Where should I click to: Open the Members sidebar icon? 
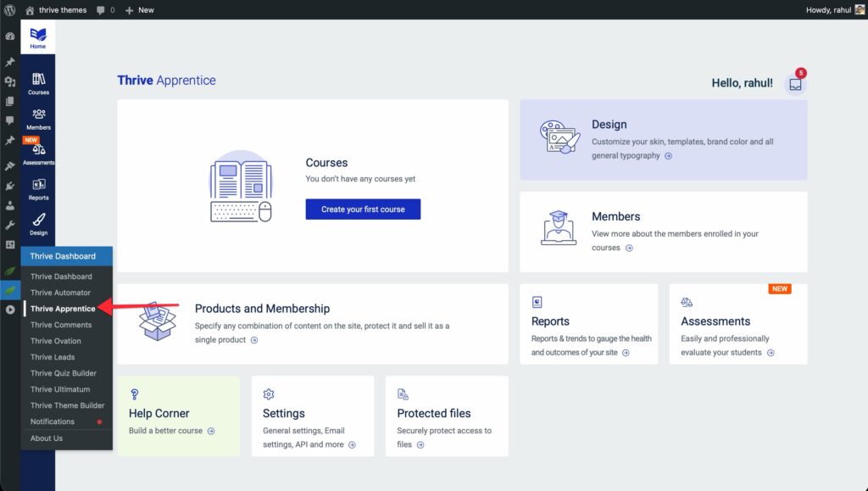(x=38, y=119)
